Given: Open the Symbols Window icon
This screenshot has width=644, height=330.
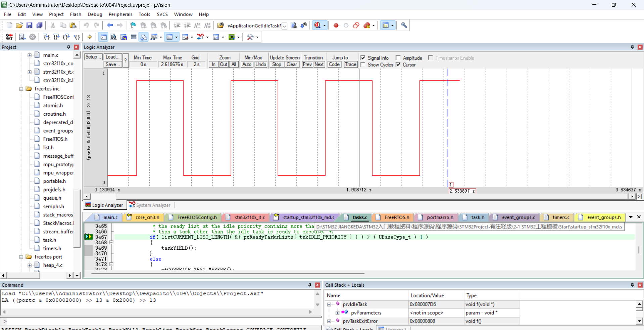Looking at the screenshot, I should [123, 37].
